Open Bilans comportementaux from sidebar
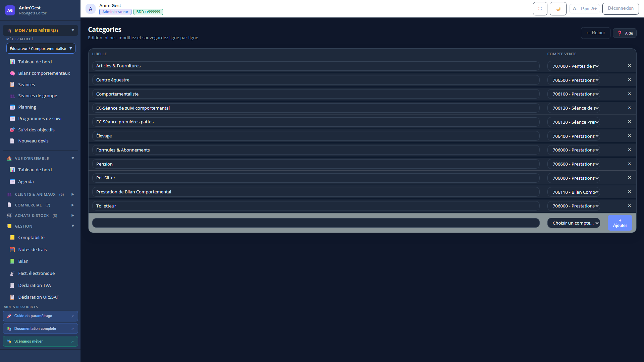 40,73
